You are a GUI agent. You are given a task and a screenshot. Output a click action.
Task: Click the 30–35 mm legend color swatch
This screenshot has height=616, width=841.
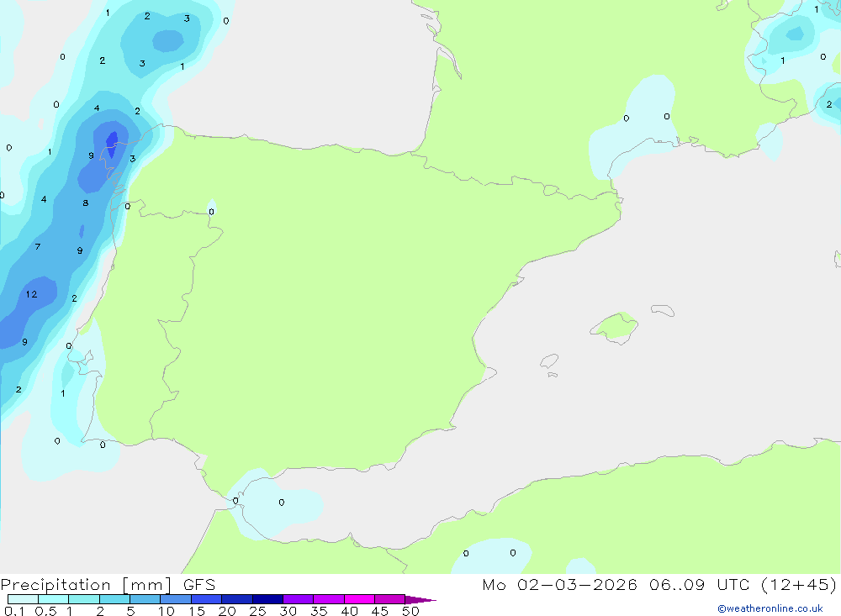(x=299, y=599)
